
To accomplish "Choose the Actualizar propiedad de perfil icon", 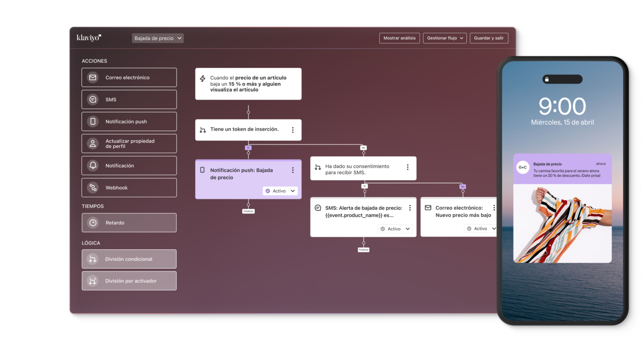I will [x=93, y=143].
